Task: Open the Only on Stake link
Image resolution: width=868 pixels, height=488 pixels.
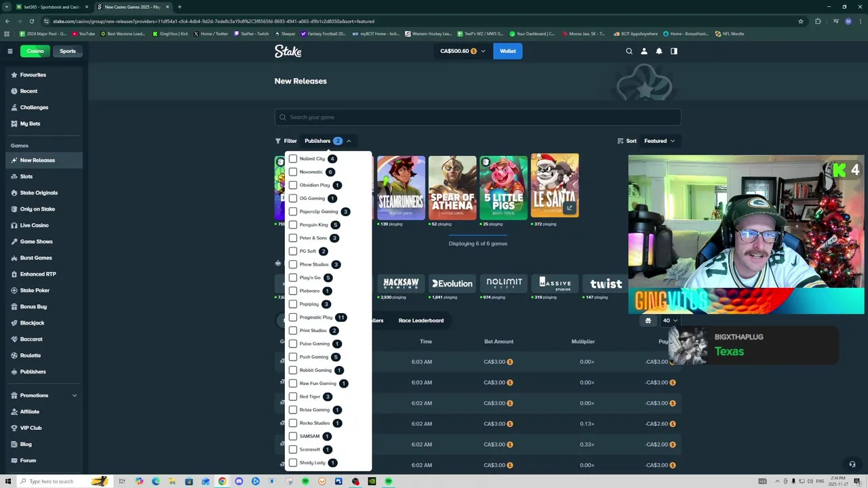Action: click(37, 209)
